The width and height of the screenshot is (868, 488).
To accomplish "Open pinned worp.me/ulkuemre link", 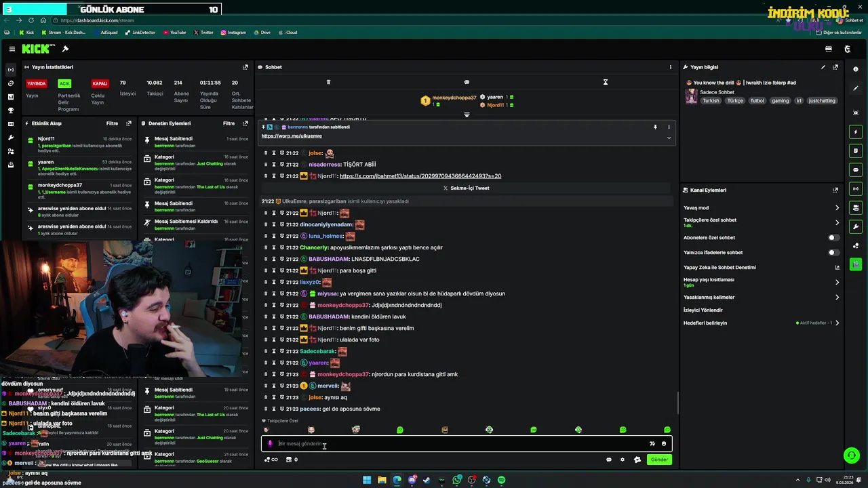I will pos(292,136).
